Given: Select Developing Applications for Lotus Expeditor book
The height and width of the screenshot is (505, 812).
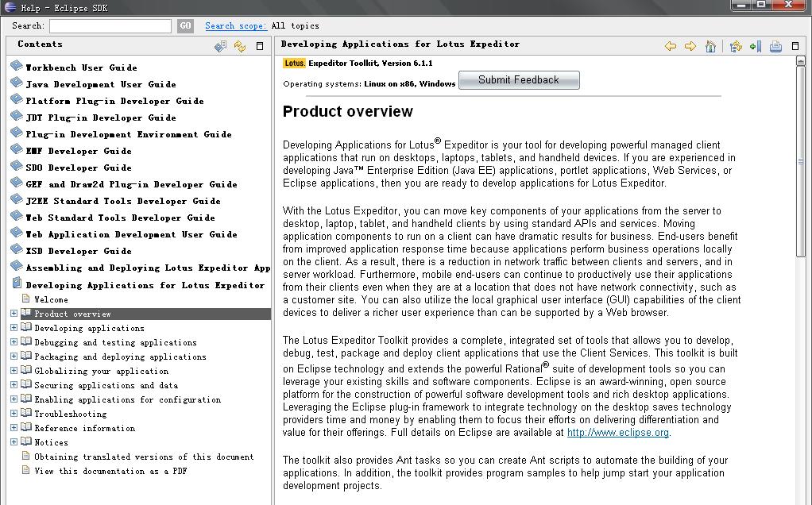Looking at the screenshot, I should (x=145, y=285).
